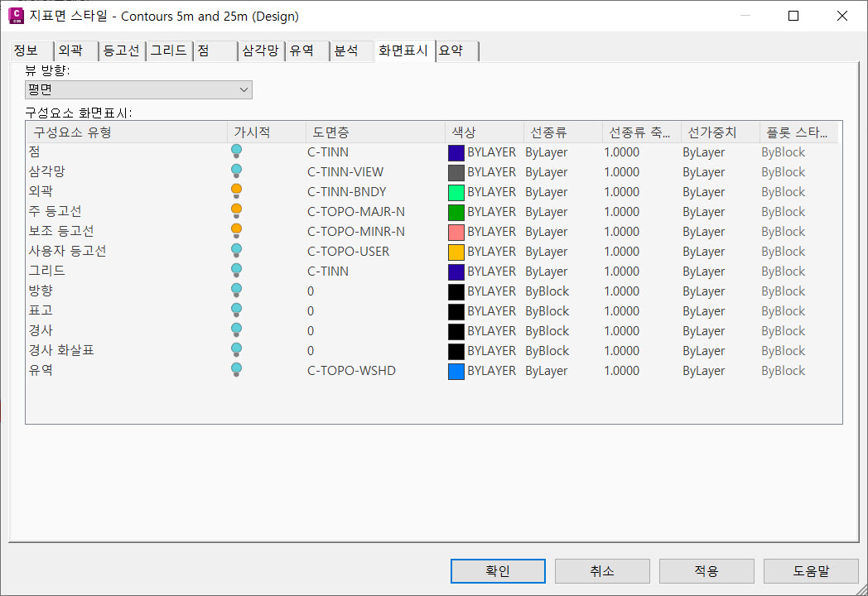Viewport: 868px width, 596px height.
Task: Open the 분석 tab
Action: [x=346, y=51]
